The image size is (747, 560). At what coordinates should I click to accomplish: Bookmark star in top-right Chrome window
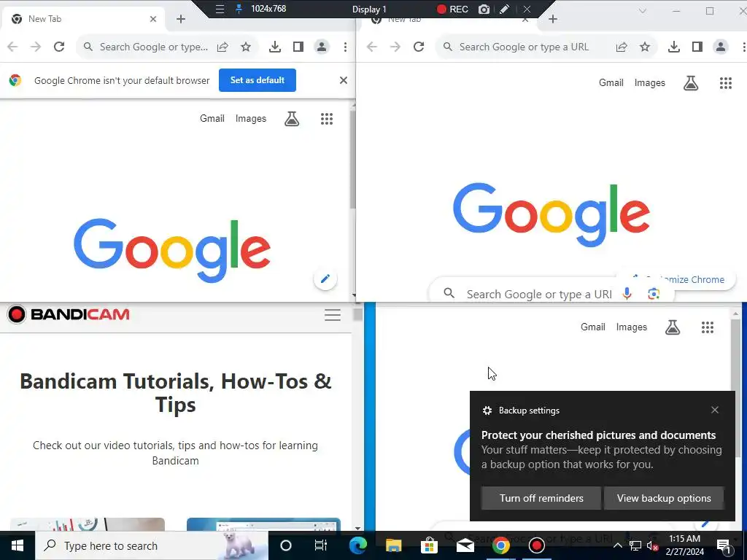coord(645,47)
